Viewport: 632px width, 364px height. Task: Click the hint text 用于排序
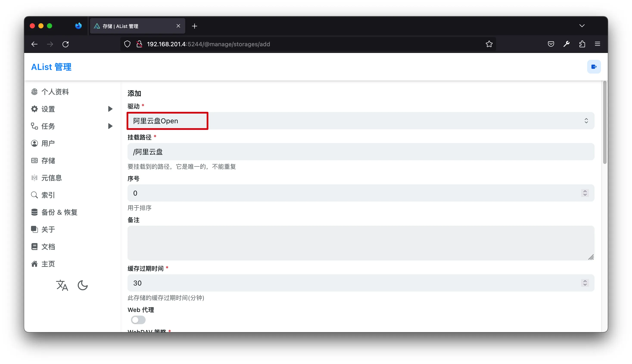pos(139,208)
